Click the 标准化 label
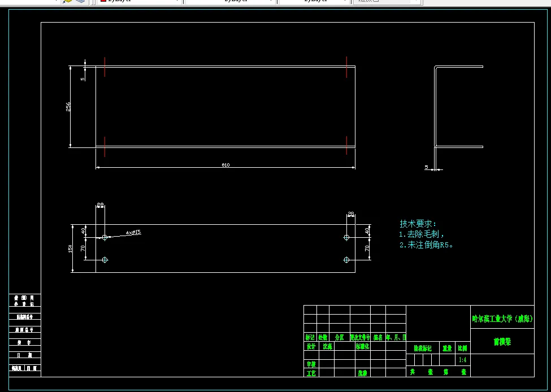Image resolution: width=551 pixels, height=392 pixels. pyautogui.click(x=363, y=346)
